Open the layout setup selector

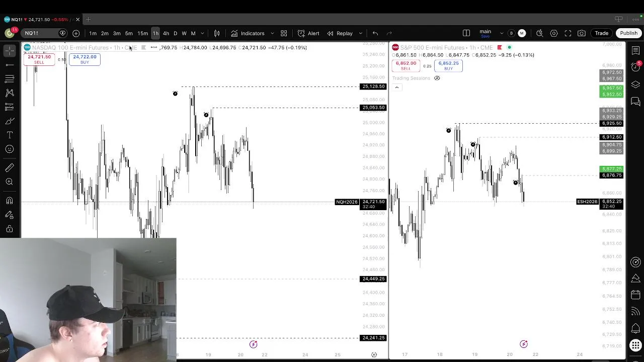point(466,33)
